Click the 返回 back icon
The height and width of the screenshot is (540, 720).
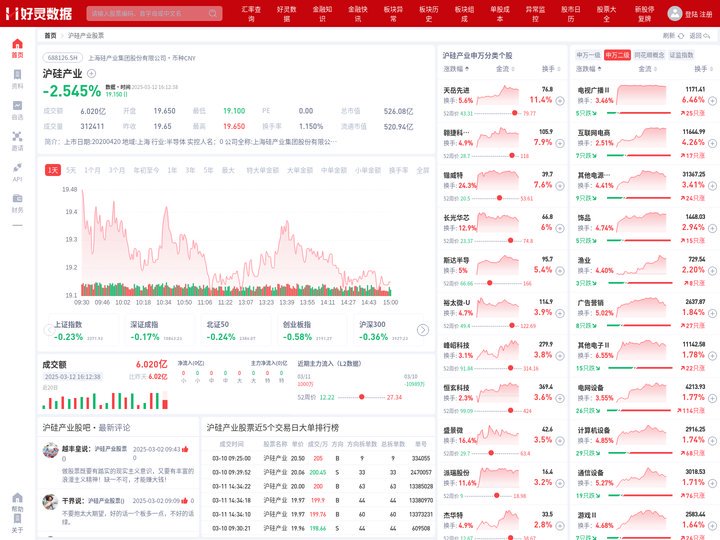point(706,36)
